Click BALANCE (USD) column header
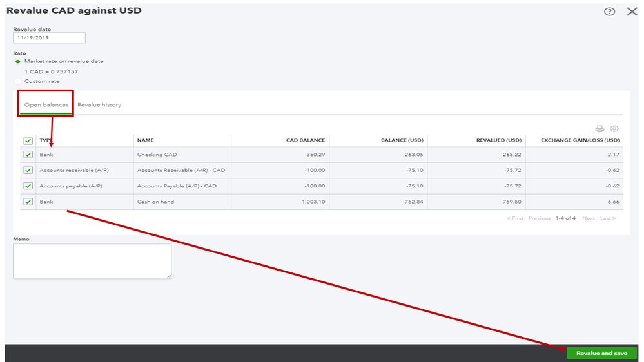This screenshot has width=644, height=362. tap(402, 140)
